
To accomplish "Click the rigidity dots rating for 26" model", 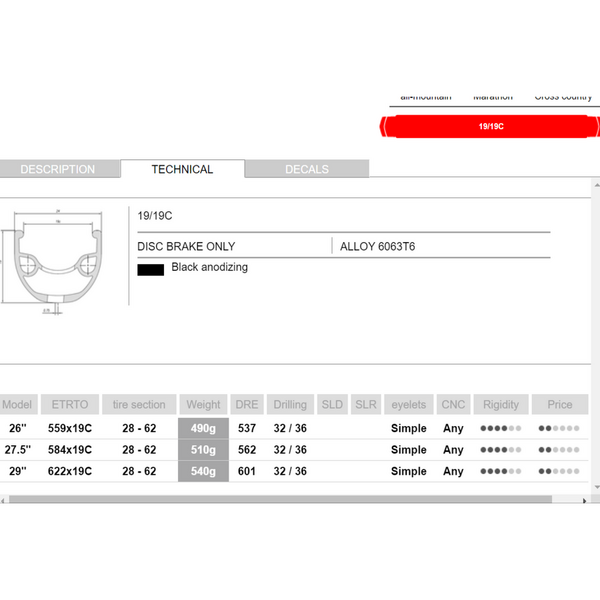I will click(501, 428).
